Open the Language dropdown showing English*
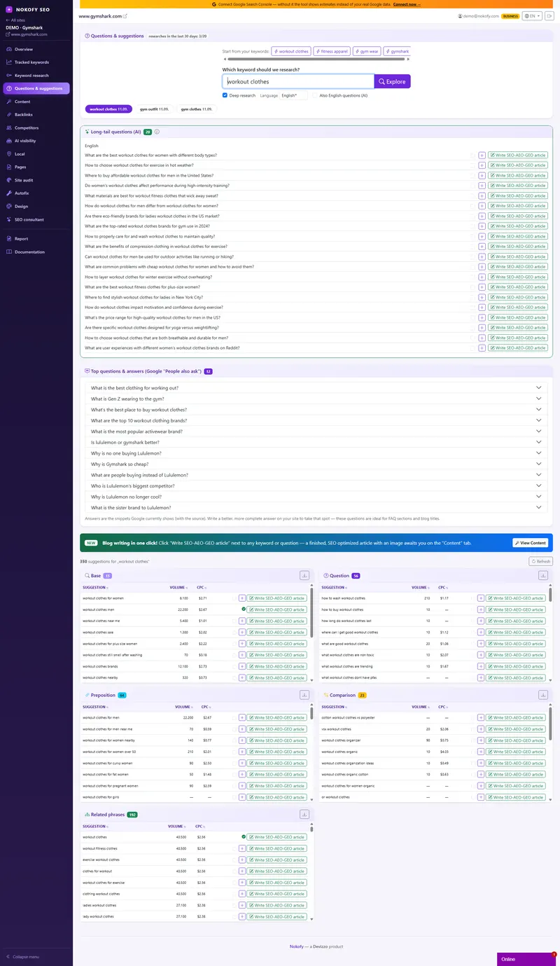This screenshot has height=966, width=560. click(293, 95)
